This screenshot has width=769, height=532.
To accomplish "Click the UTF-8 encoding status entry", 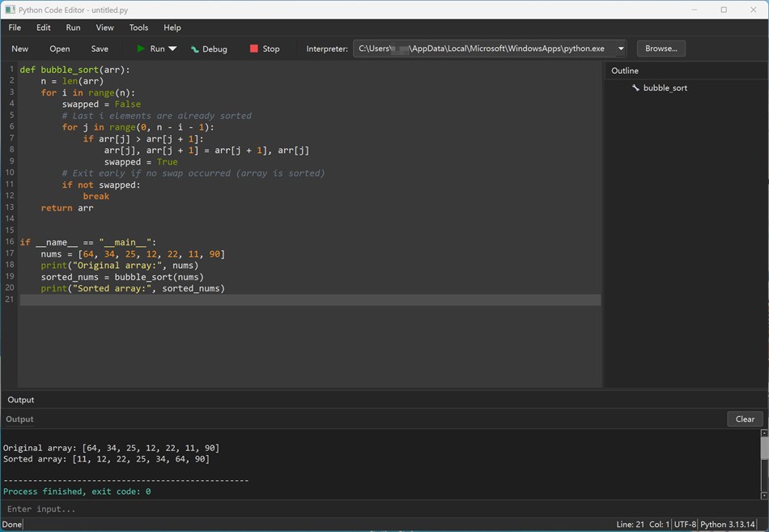I will coord(685,525).
